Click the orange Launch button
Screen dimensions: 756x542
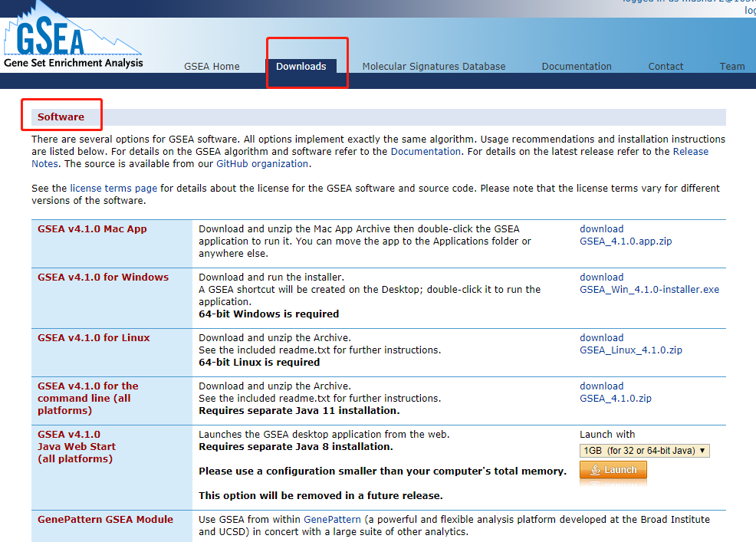pos(613,470)
